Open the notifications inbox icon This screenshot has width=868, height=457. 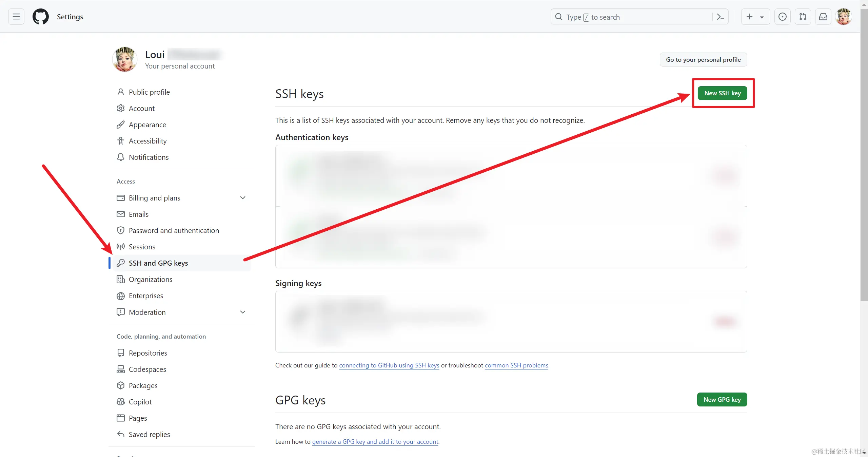pyautogui.click(x=823, y=17)
